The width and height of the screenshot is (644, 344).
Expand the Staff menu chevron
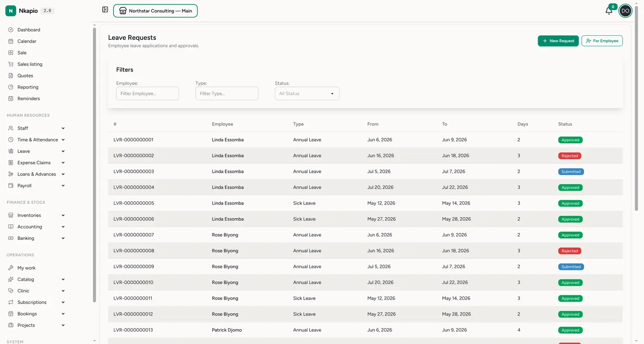click(x=63, y=128)
